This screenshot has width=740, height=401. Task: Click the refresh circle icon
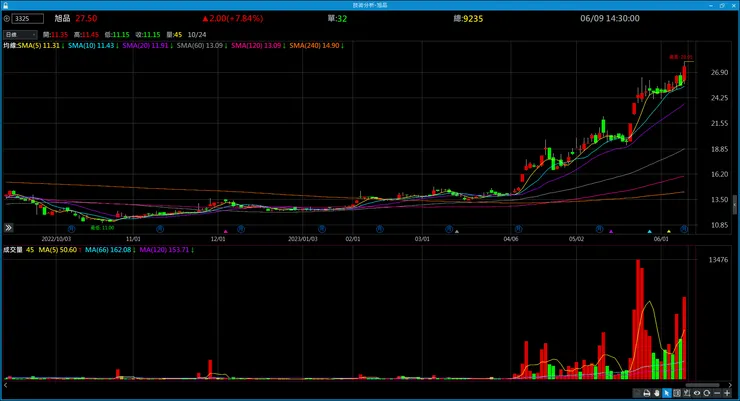click(x=706, y=393)
